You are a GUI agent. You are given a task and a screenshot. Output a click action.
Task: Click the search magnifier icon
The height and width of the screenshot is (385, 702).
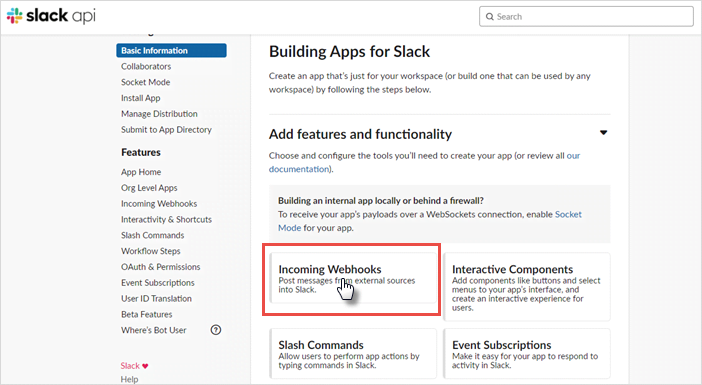(x=490, y=17)
